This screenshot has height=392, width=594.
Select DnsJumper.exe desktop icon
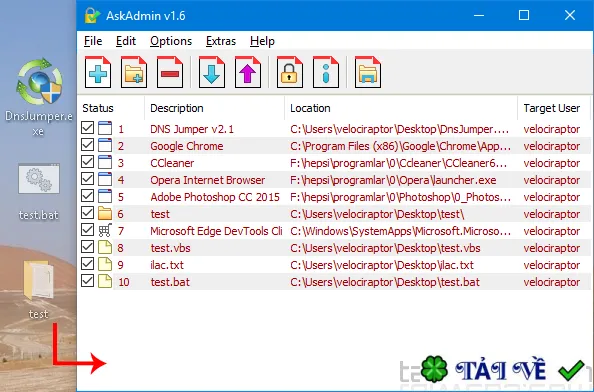coord(39,97)
